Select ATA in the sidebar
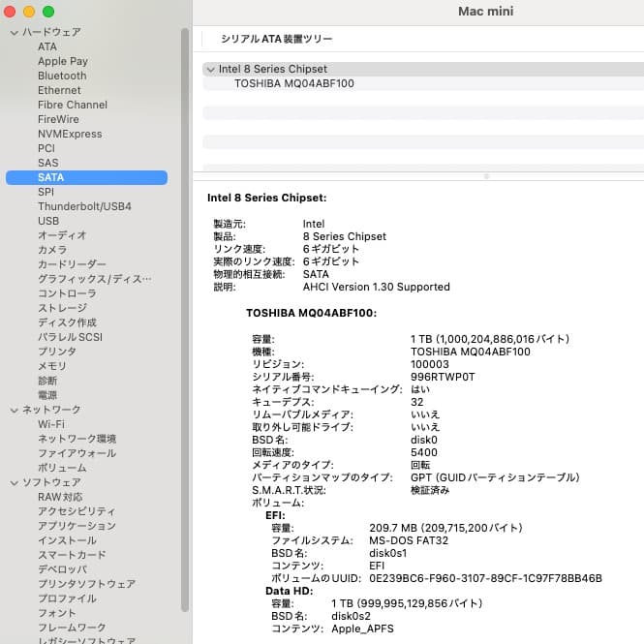This screenshot has height=644, width=644. (x=47, y=46)
